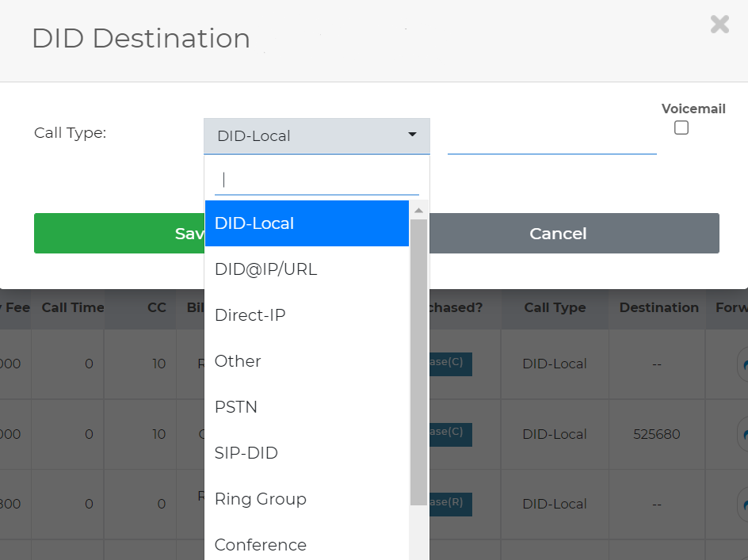Click destination value 525680 in table
Screen dimensions: 748x560
coord(657,434)
